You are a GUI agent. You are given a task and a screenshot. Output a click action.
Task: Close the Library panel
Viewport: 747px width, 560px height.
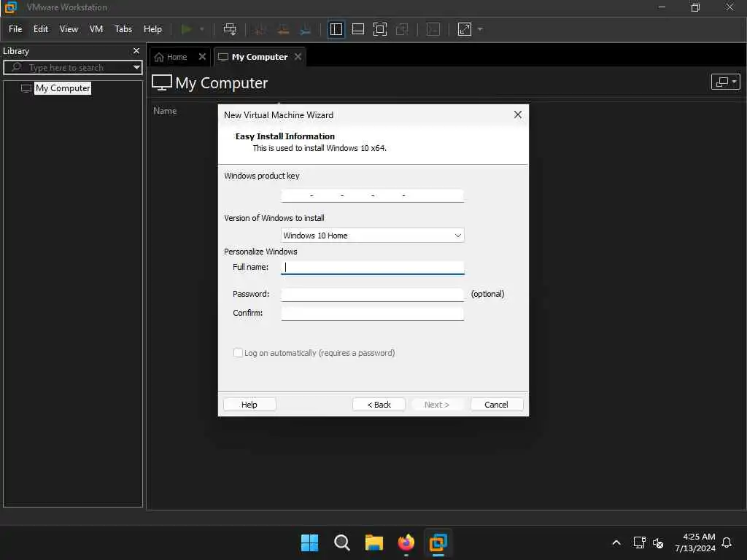click(136, 50)
